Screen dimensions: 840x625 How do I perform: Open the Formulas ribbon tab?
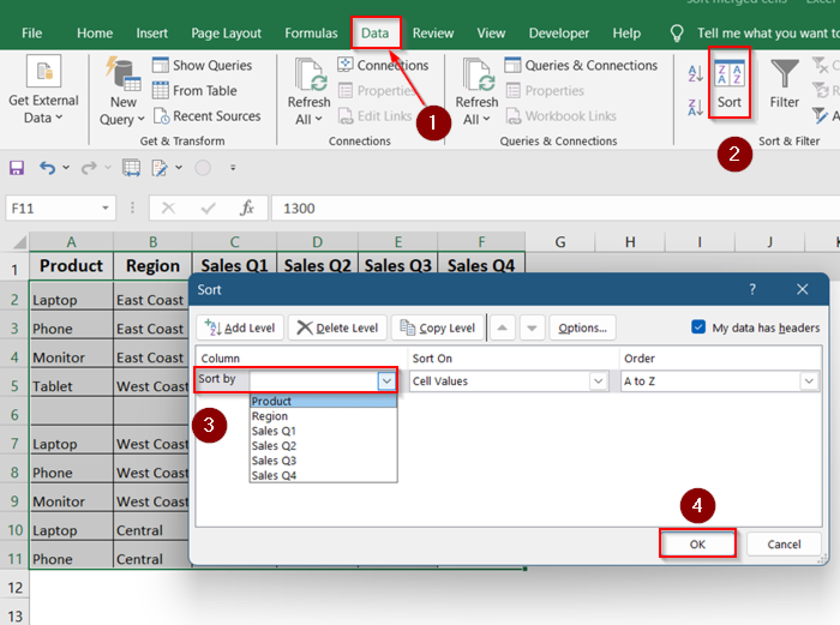pos(311,33)
